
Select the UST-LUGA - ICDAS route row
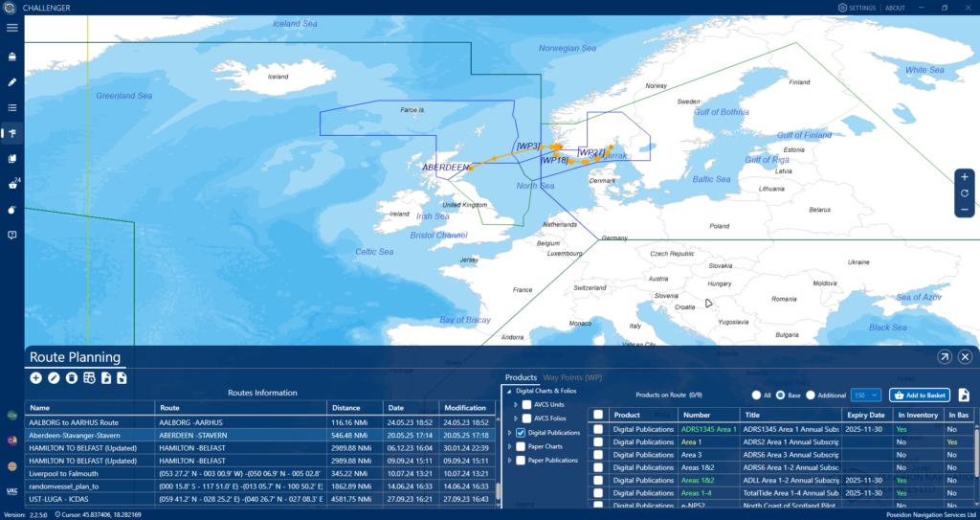(x=259, y=499)
